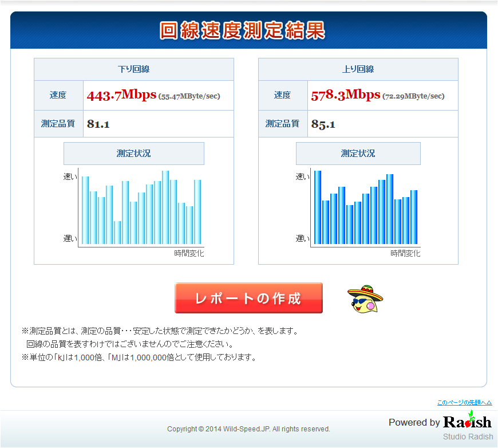Click the 回線速度測定結果 title banner
The width and height of the screenshot is (498, 448).
pos(243,31)
